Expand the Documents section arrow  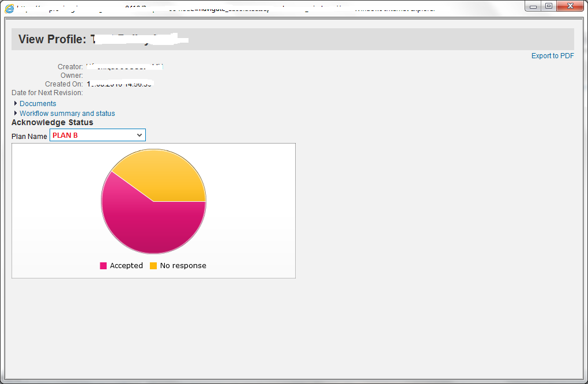(16, 103)
